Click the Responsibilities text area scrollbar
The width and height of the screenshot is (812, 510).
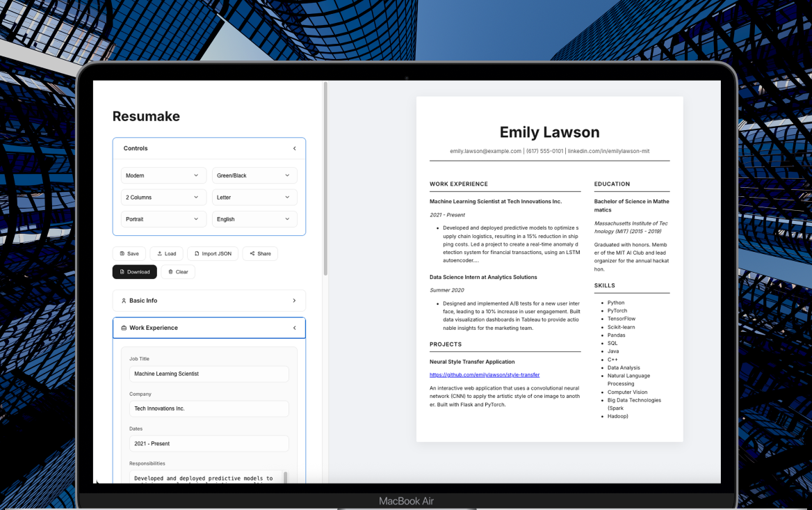tap(285, 477)
